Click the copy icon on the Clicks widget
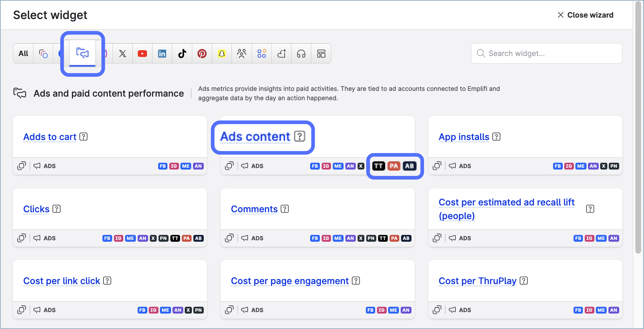Viewport: 644px width, 329px height. [22, 238]
